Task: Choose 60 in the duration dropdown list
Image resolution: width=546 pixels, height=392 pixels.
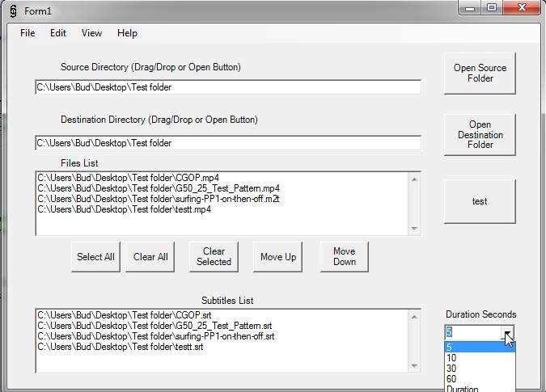Action: coord(480,379)
